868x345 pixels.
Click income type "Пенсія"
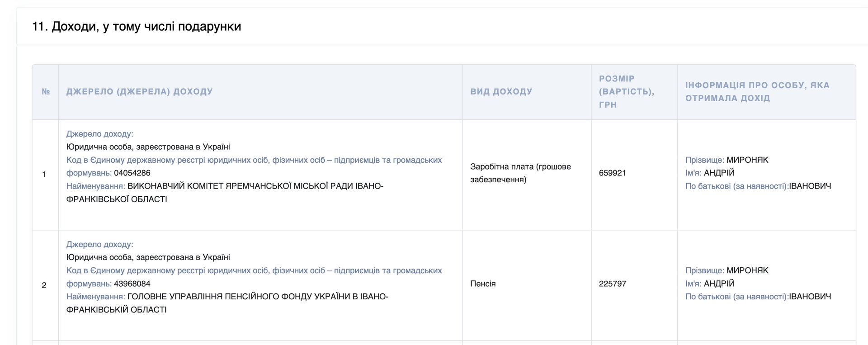pyautogui.click(x=483, y=284)
